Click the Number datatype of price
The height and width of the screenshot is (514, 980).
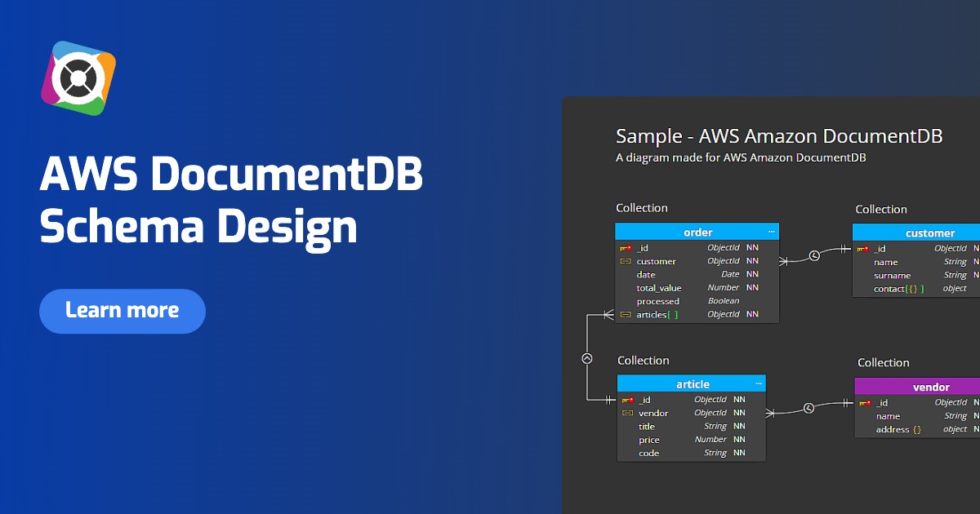[710, 440]
